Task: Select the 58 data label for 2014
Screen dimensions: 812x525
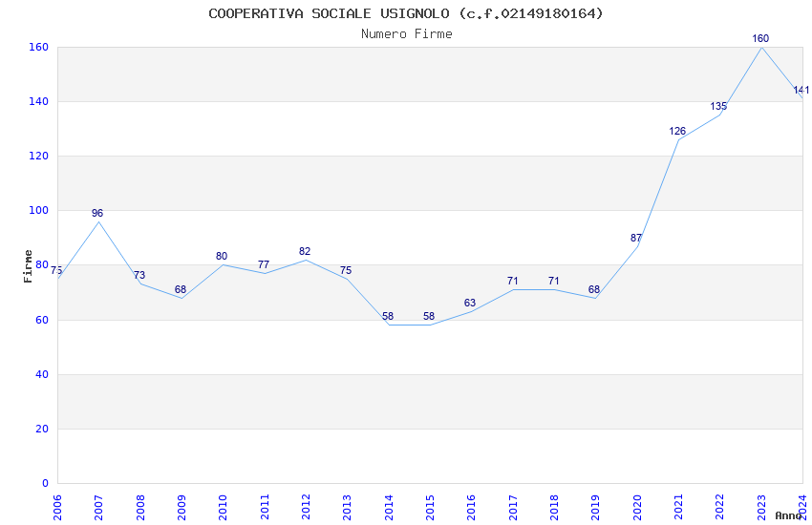Action: click(387, 317)
